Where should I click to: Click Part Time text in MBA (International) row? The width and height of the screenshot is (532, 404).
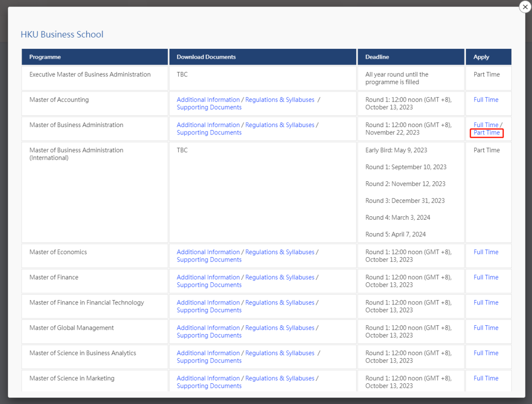(487, 150)
